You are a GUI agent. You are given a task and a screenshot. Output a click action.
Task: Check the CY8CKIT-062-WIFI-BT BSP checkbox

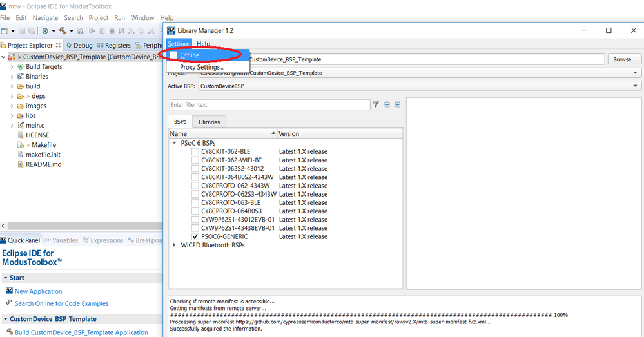click(195, 160)
